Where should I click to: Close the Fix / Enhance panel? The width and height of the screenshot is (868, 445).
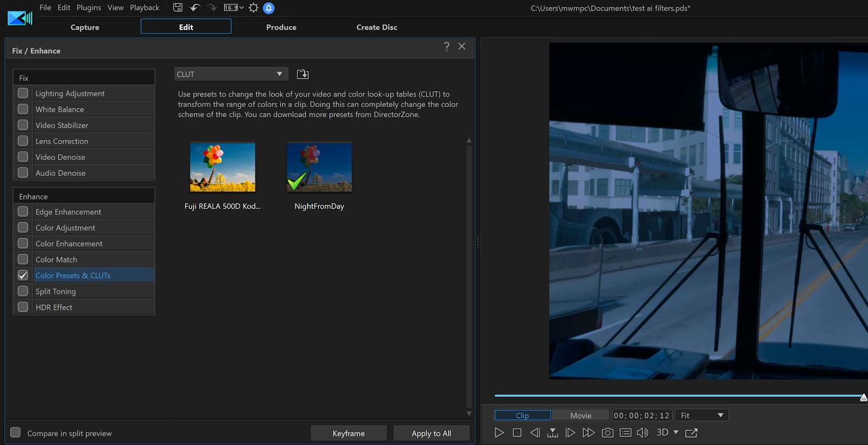click(x=462, y=47)
